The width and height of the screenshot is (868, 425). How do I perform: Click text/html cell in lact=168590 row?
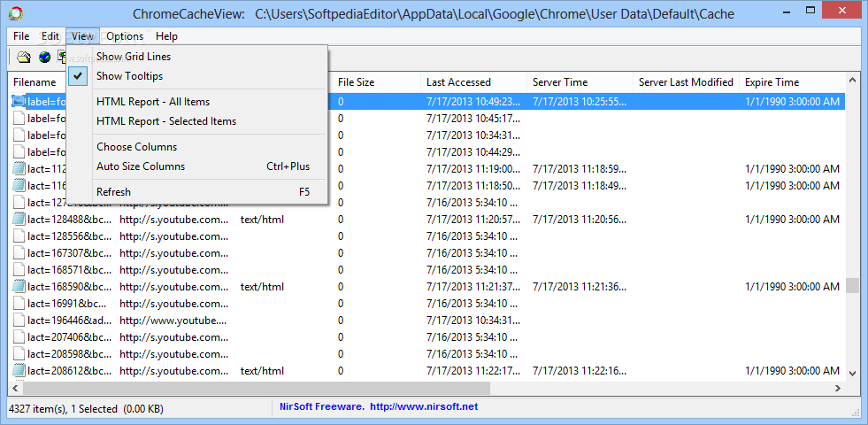pos(263,287)
